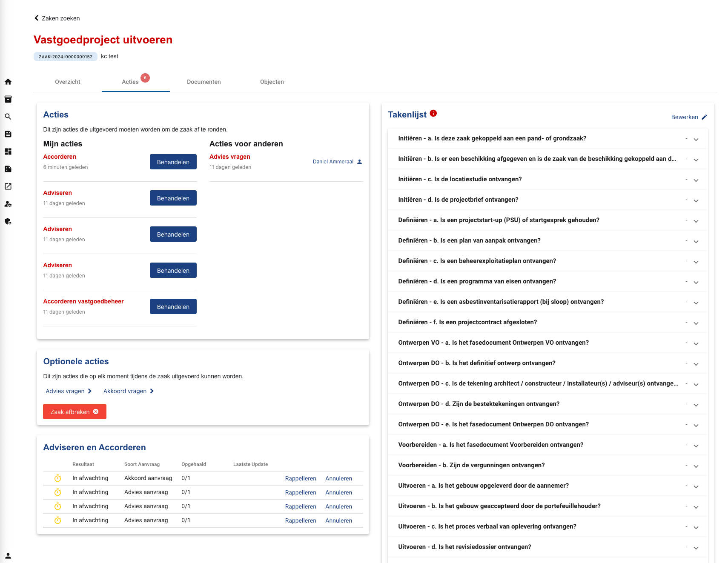Click the summary document sidebar icon

(x=8, y=169)
